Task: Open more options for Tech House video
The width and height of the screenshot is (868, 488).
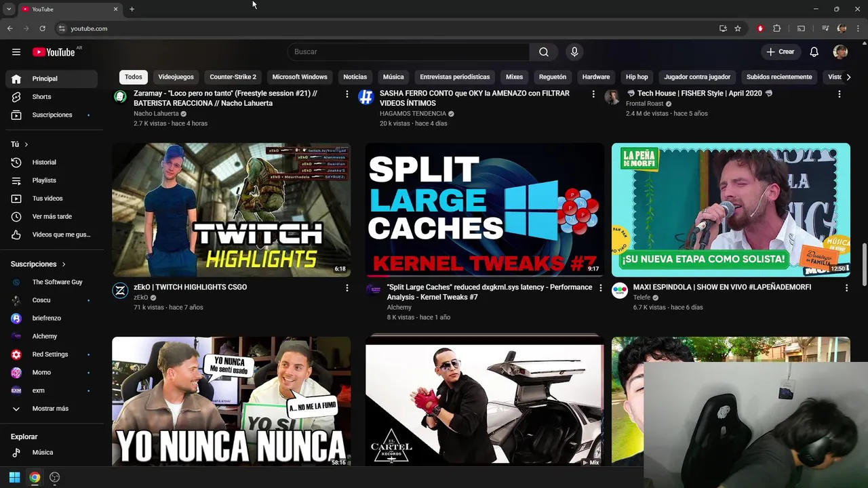Action: (840, 94)
